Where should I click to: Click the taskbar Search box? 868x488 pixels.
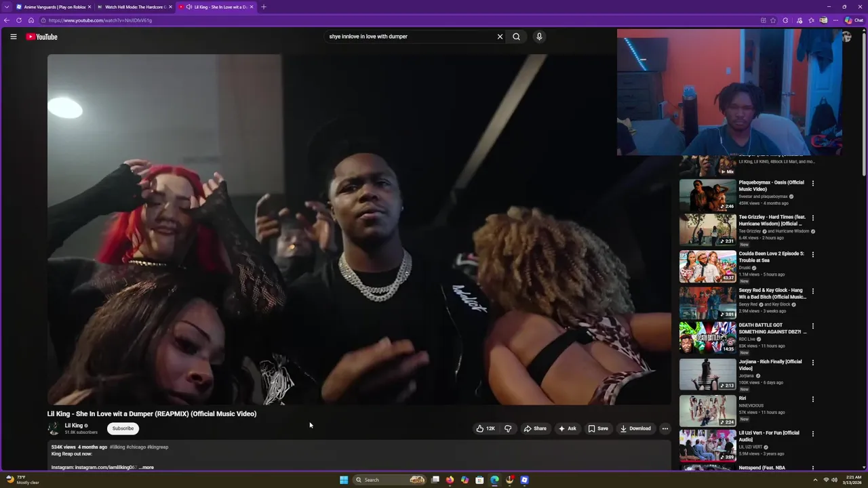point(390,480)
